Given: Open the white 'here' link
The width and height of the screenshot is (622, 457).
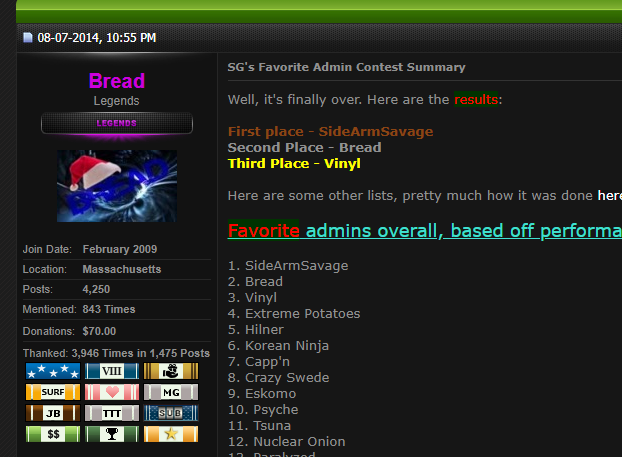Looking at the screenshot, I should [610, 196].
